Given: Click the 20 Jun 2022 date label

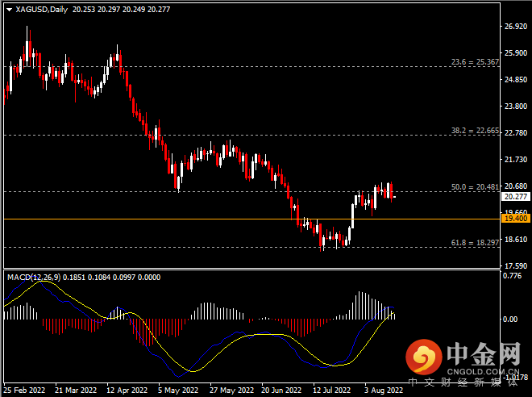Looking at the screenshot, I should click(x=281, y=391).
